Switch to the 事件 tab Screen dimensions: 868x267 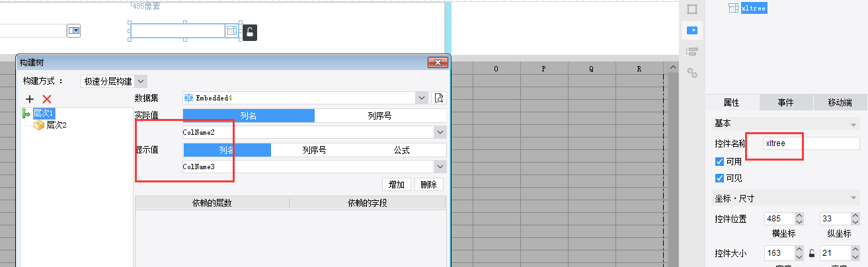785,102
